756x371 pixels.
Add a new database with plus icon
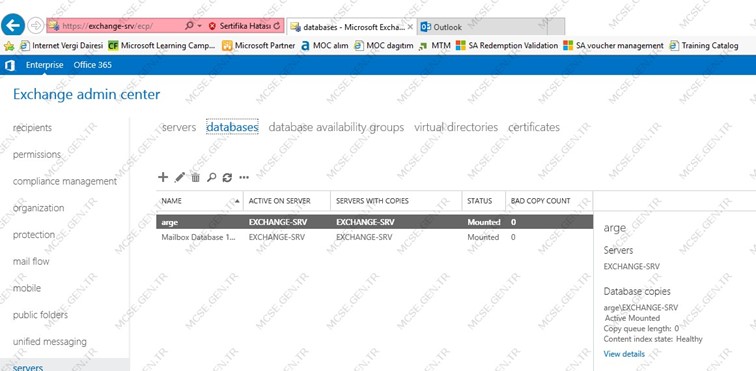pos(163,178)
